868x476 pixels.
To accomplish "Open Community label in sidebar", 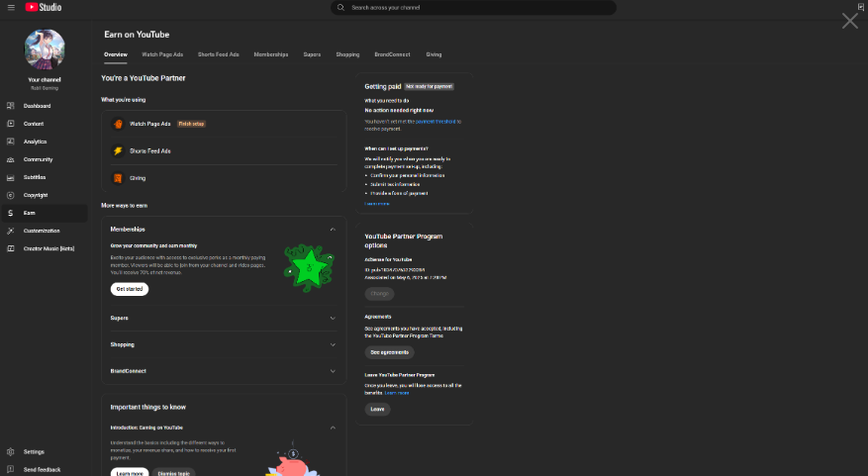I will pyautogui.click(x=39, y=159).
